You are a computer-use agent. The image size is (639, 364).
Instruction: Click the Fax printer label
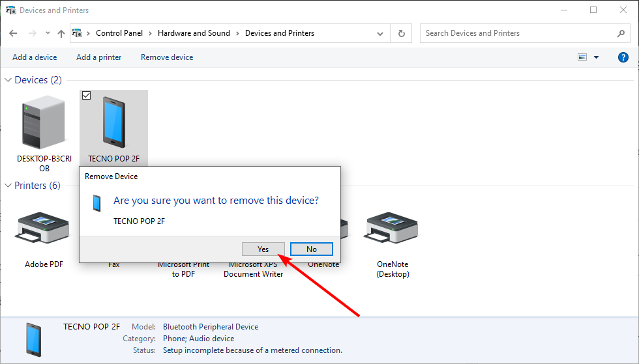[x=113, y=264]
